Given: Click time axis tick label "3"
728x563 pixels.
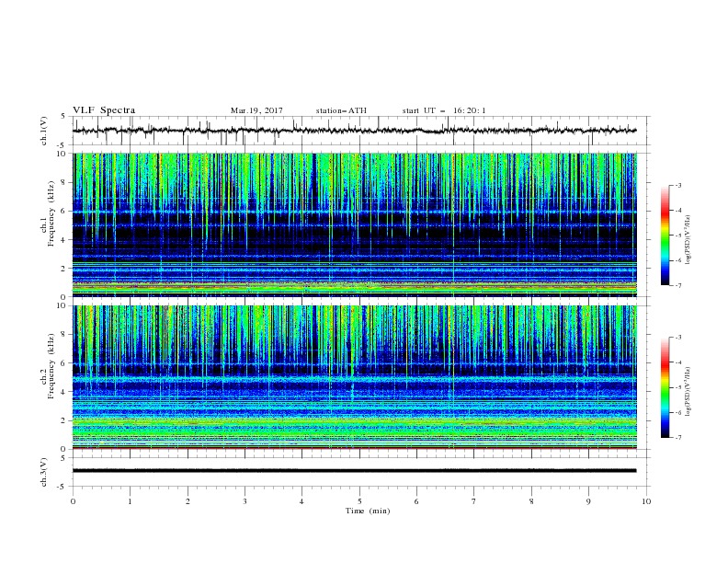Looking at the screenshot, I should coord(245,501).
